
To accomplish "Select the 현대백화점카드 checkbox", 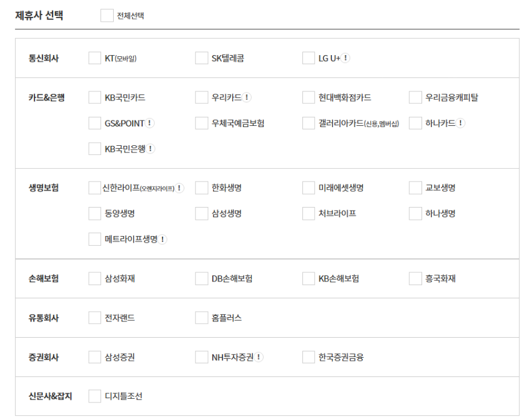I will point(308,97).
